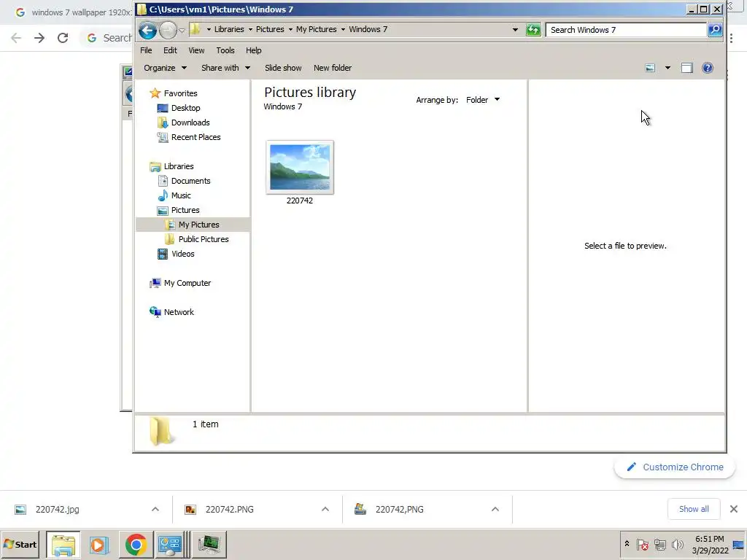Open the 220742.PNG download item

[230, 510]
